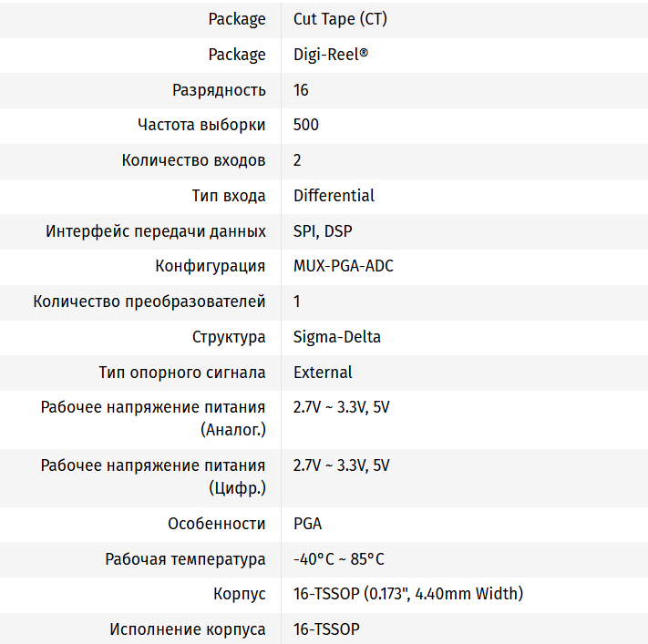This screenshot has width=648, height=644.
Task: Click the 'PGA' features value
Action: [x=307, y=524]
